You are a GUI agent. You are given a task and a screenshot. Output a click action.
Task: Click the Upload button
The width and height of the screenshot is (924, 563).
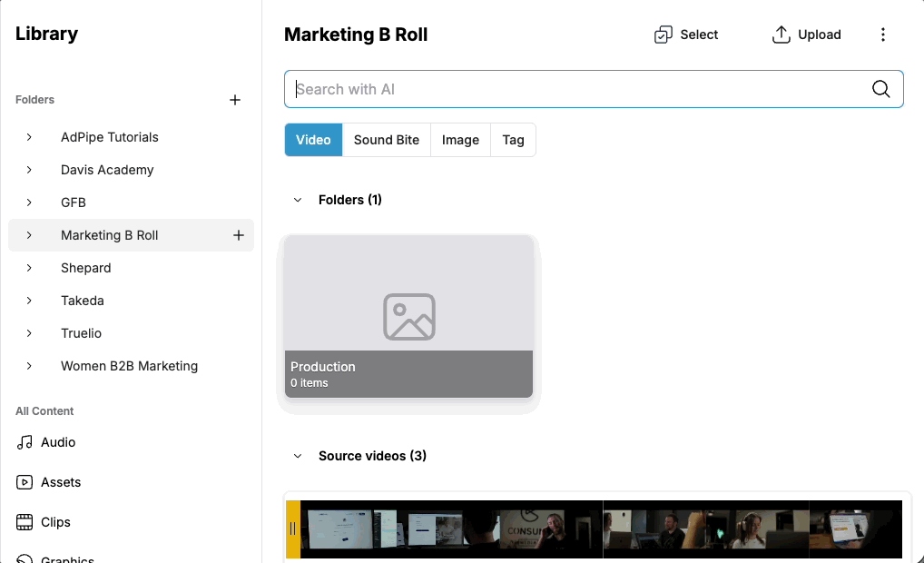coord(806,35)
